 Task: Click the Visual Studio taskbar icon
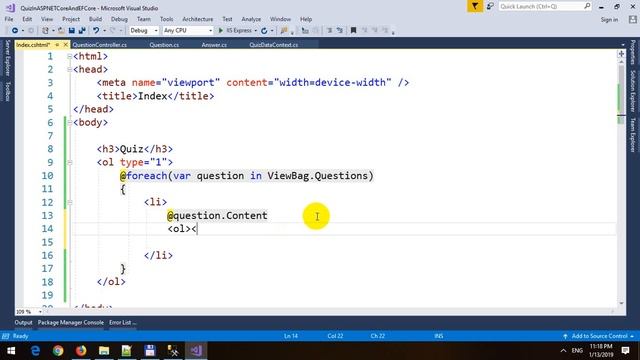196,351
